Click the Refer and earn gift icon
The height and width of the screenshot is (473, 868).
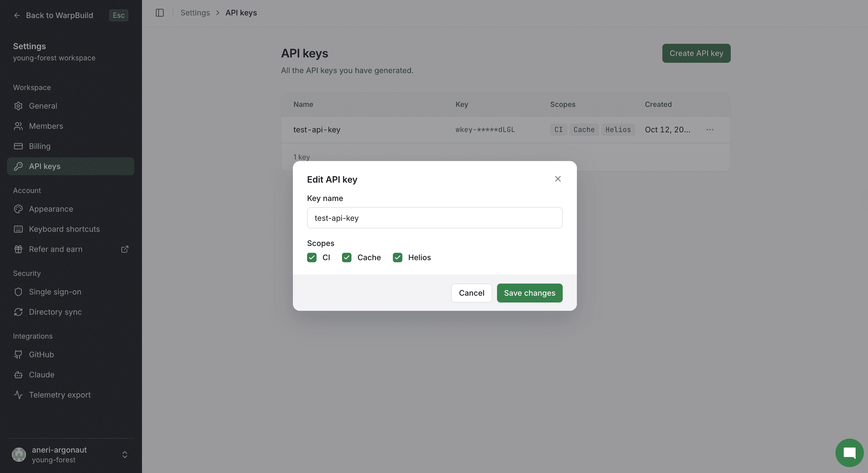pyautogui.click(x=18, y=249)
